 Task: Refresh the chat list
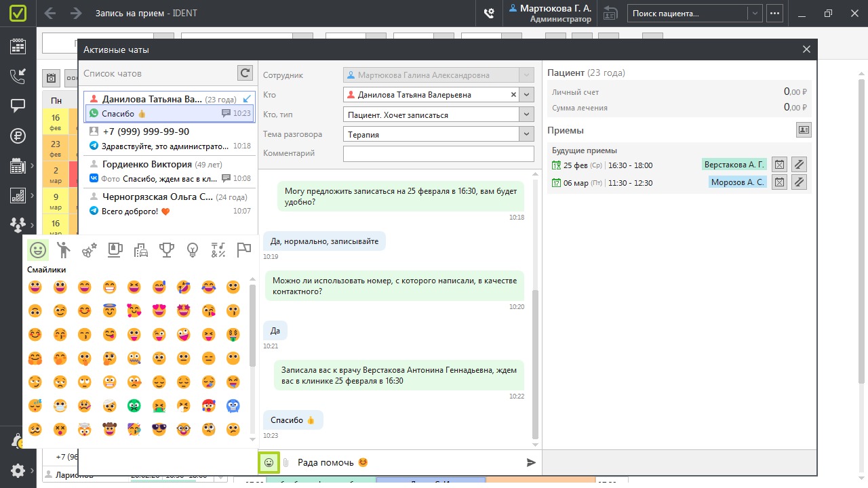pyautogui.click(x=245, y=73)
